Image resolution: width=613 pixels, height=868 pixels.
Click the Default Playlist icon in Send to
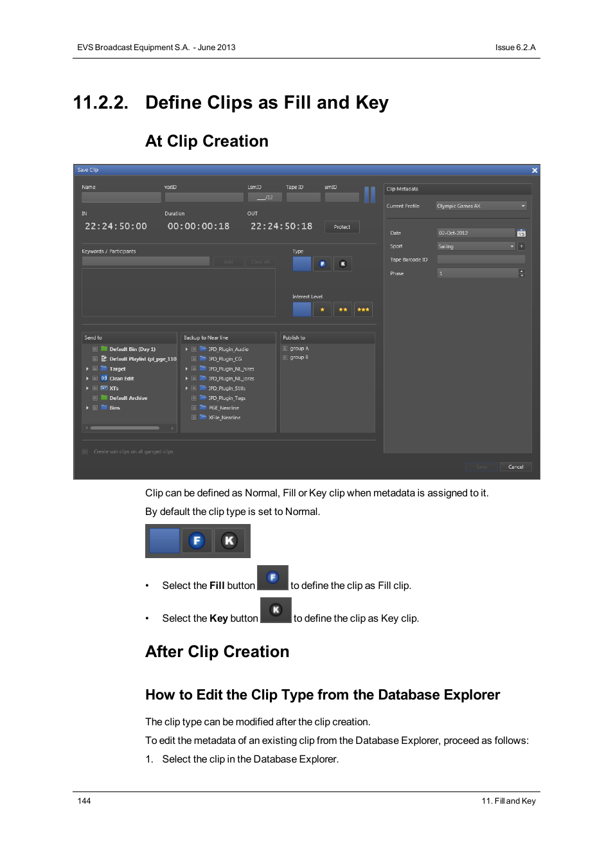(x=104, y=359)
